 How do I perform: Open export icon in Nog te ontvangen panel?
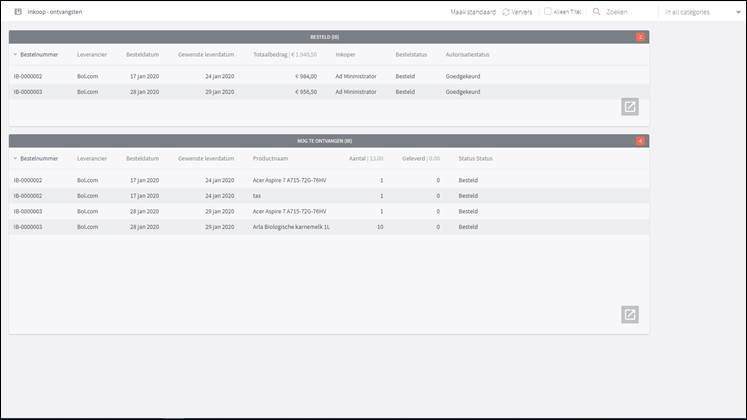pos(629,314)
